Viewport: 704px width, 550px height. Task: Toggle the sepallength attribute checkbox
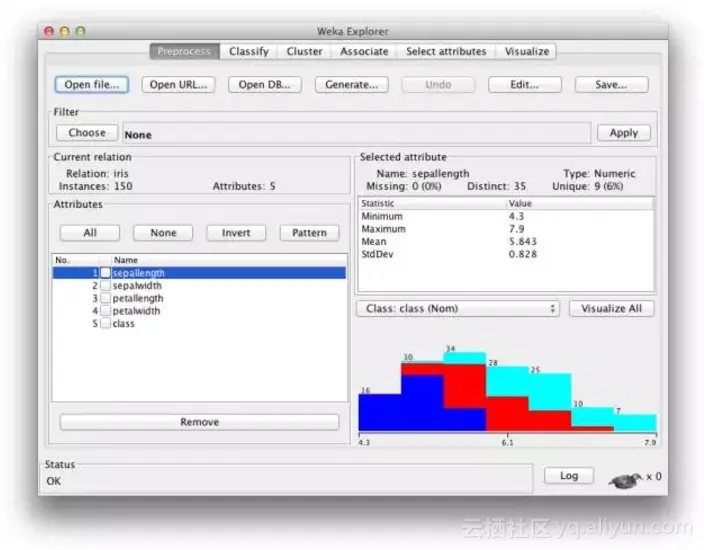point(106,273)
